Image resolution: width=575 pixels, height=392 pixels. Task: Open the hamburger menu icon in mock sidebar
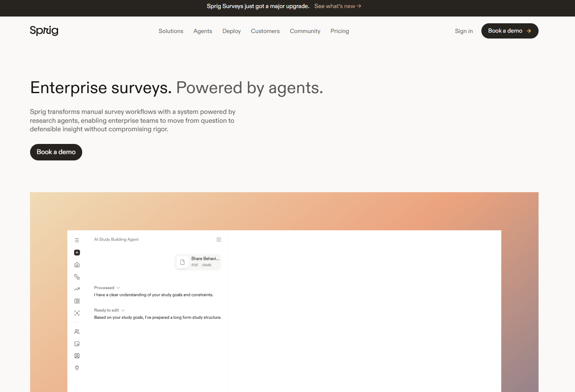click(x=77, y=240)
